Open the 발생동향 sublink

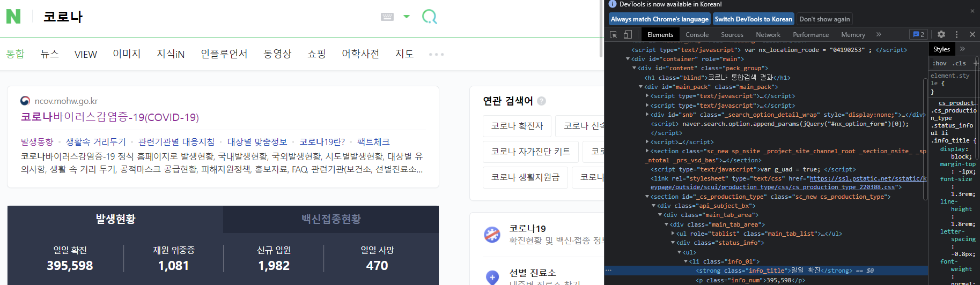click(x=37, y=141)
